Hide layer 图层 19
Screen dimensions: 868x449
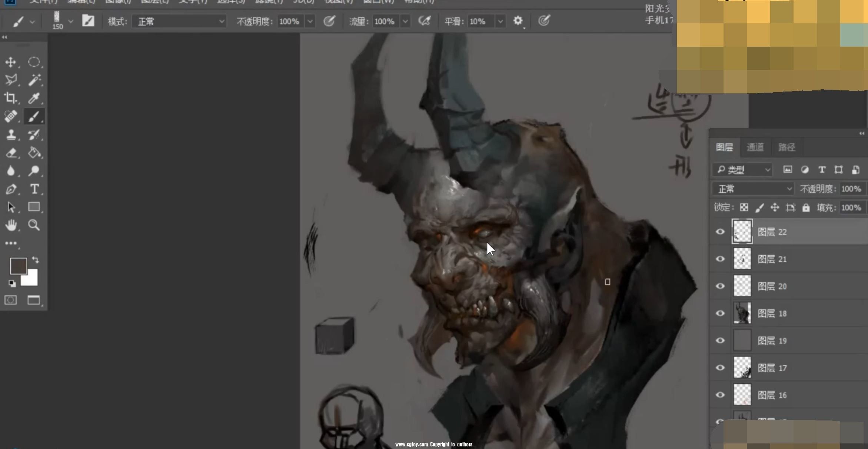point(720,340)
